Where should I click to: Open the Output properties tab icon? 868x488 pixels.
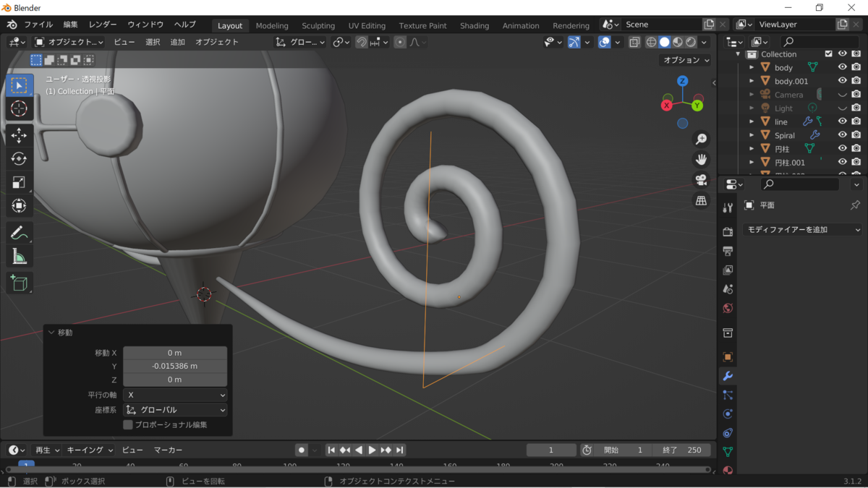[728, 251]
